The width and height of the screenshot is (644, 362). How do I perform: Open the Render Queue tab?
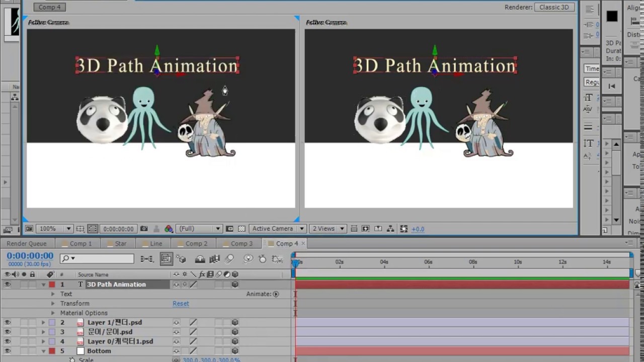click(x=27, y=243)
